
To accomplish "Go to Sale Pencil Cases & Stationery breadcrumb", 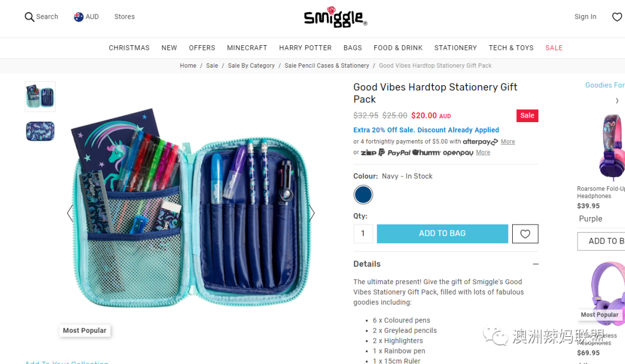I will (327, 66).
